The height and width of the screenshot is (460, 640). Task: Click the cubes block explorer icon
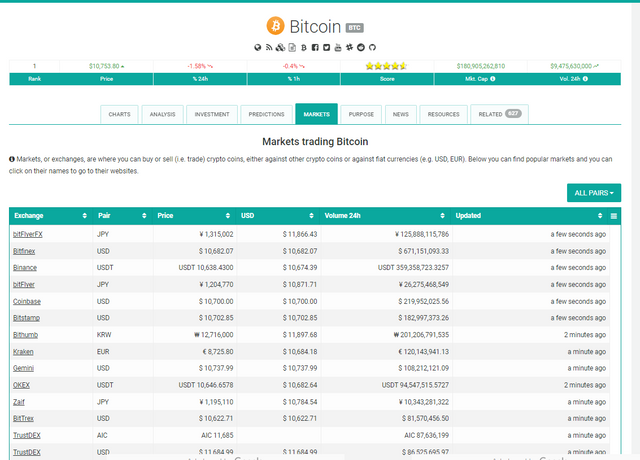pos(280,48)
